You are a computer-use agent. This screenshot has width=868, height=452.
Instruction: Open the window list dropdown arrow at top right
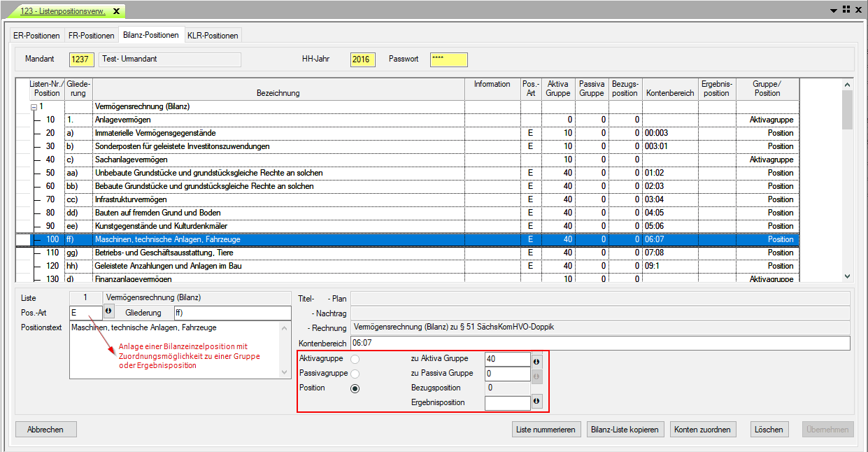click(834, 10)
